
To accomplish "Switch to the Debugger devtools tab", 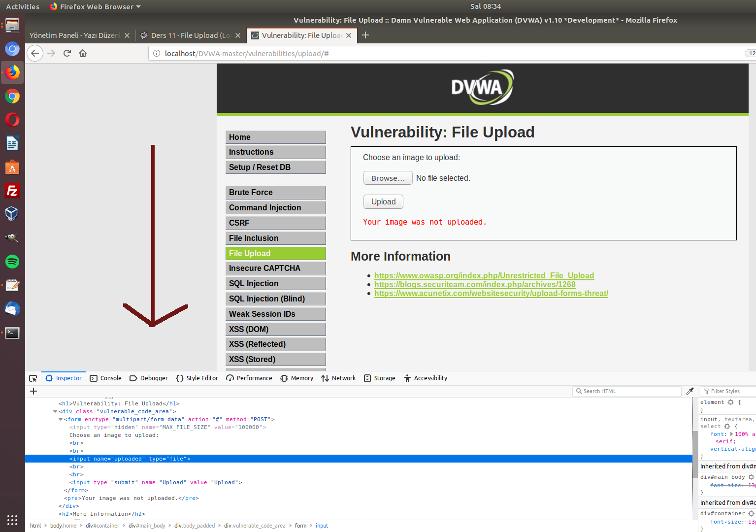I will (x=149, y=378).
